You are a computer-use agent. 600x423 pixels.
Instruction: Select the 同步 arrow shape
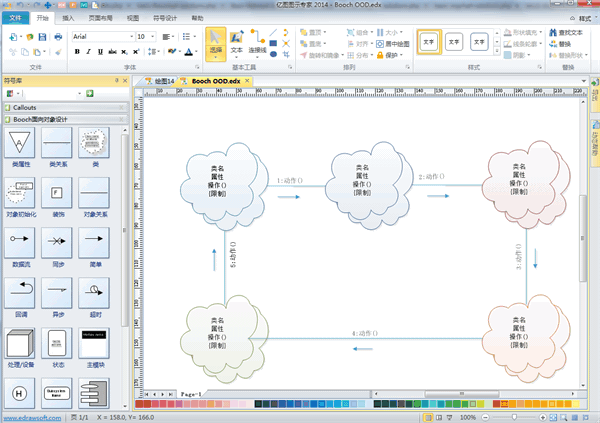pyautogui.click(x=58, y=244)
